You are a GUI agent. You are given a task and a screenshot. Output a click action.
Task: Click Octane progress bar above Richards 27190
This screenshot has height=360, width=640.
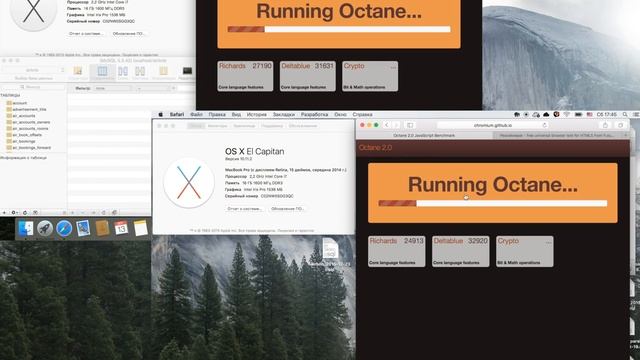(339, 29)
